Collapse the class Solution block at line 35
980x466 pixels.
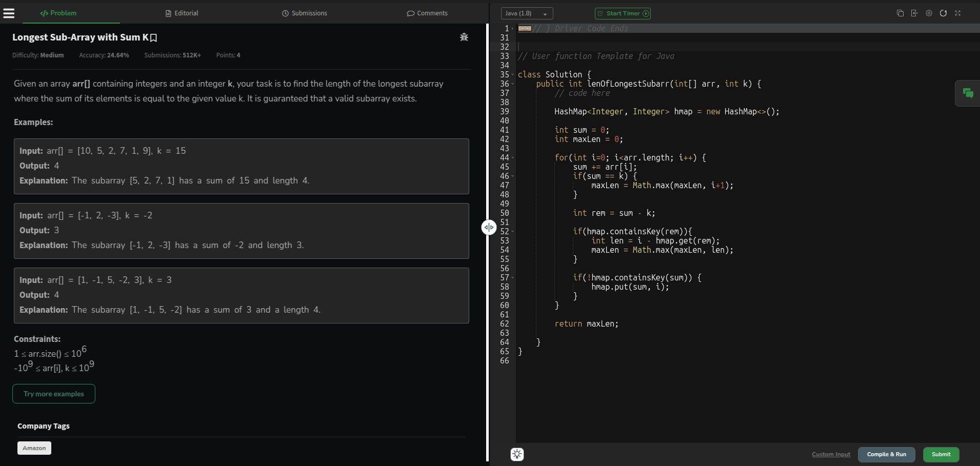(513, 75)
